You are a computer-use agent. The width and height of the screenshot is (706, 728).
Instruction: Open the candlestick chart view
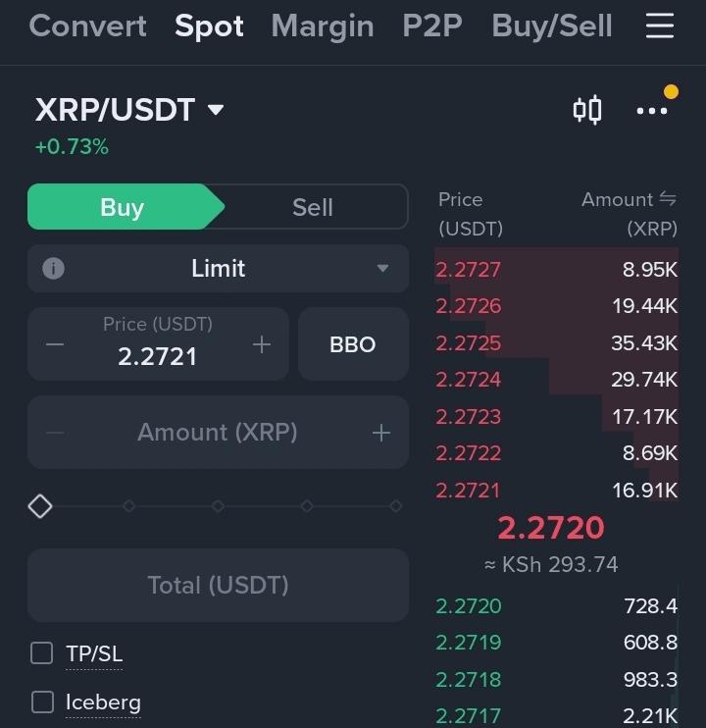click(587, 110)
